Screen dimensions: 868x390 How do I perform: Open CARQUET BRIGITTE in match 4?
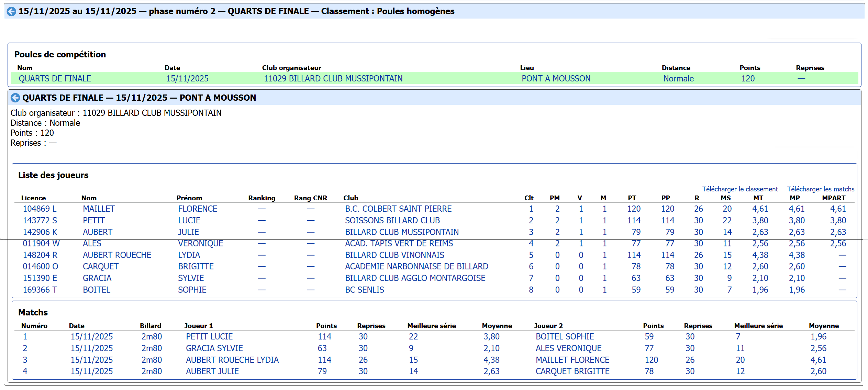[x=572, y=371]
